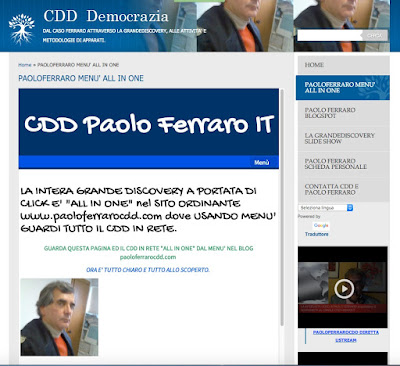400x366 pixels.
Task: Open PAOLO FERRARO SCHEDA PERSONALE menu item
Action: coord(343,164)
